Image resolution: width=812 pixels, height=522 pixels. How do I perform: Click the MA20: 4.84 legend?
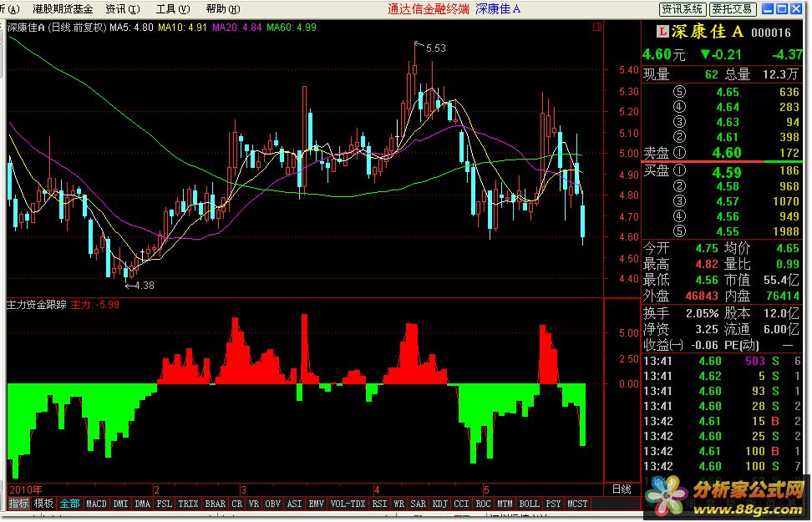point(237,28)
